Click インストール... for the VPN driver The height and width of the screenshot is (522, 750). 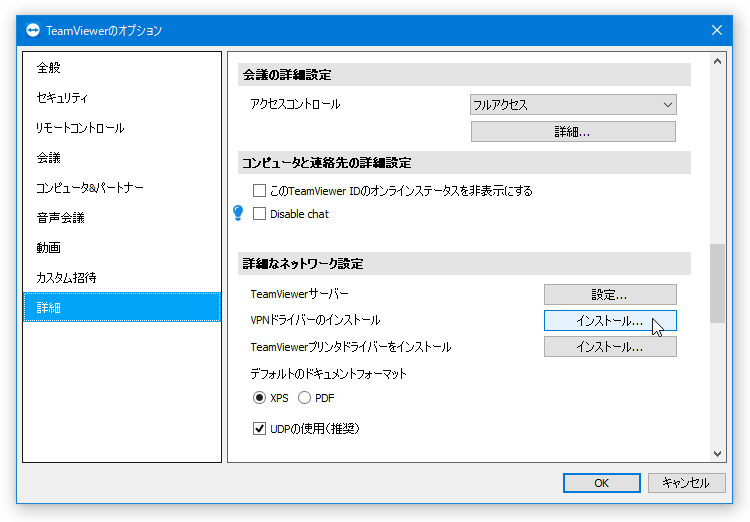point(610,321)
